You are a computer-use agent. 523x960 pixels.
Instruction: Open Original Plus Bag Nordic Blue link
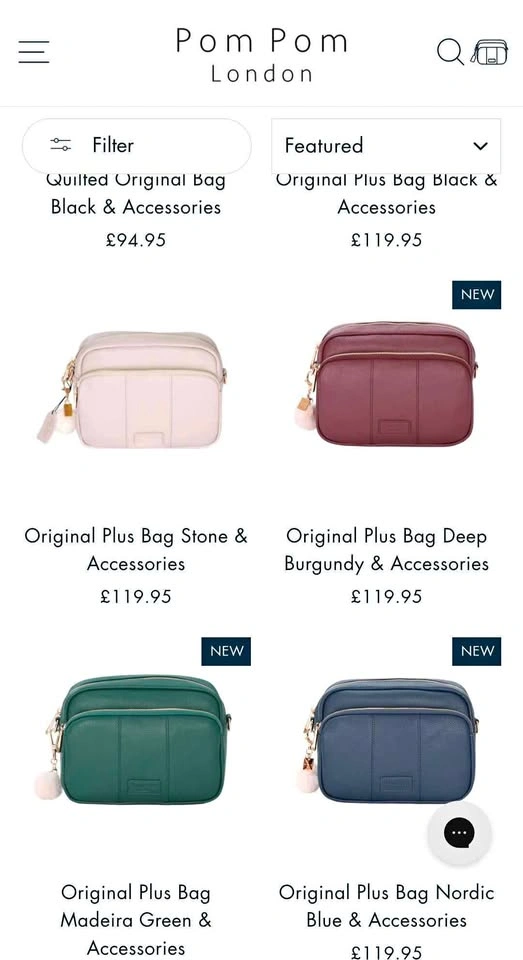pyautogui.click(x=386, y=906)
